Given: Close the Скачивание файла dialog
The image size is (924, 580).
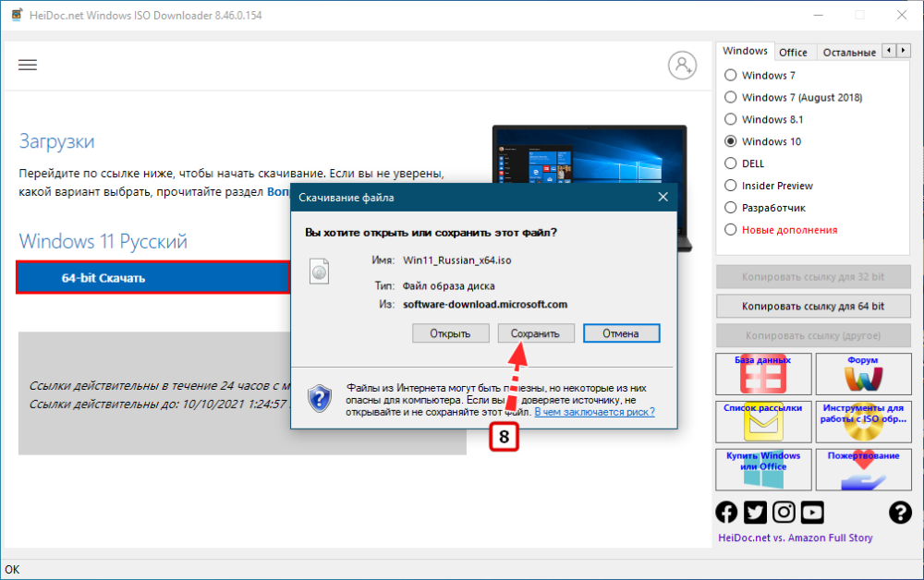Looking at the screenshot, I should click(x=663, y=198).
